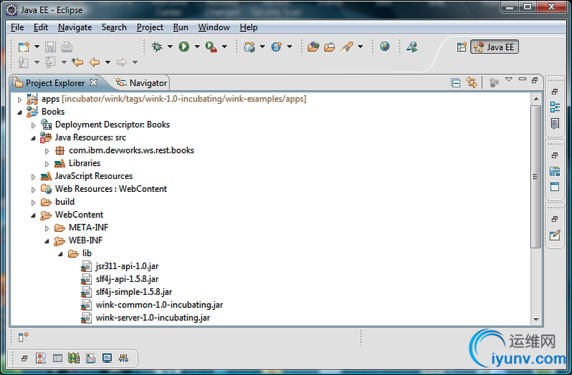The height and width of the screenshot is (375, 572).
Task: Open the Navigate menu
Action: point(75,27)
